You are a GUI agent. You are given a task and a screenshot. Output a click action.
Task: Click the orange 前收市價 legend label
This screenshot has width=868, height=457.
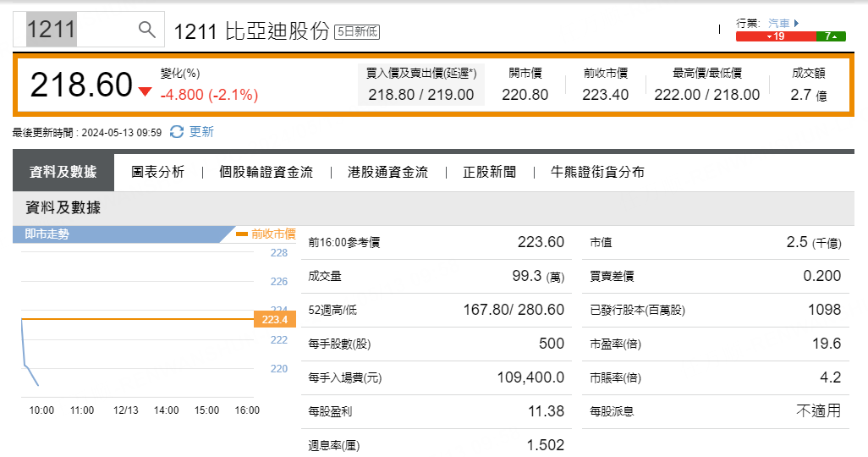pos(273,234)
